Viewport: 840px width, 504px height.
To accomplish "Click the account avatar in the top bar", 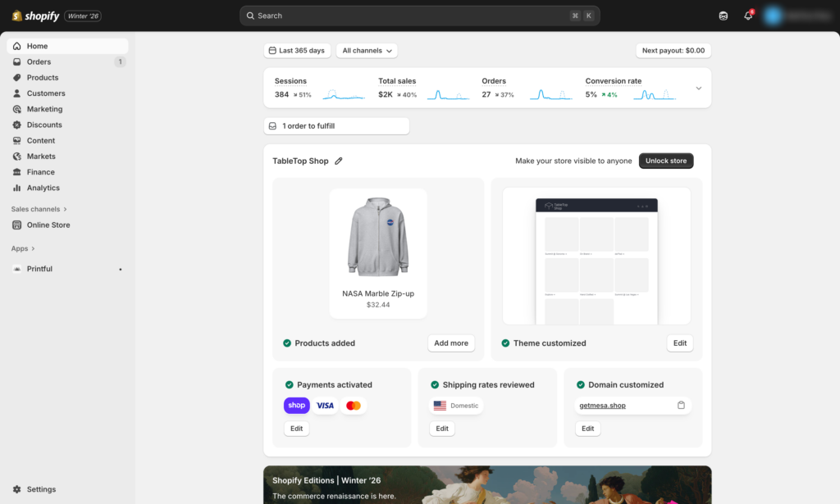I will 773,16.
